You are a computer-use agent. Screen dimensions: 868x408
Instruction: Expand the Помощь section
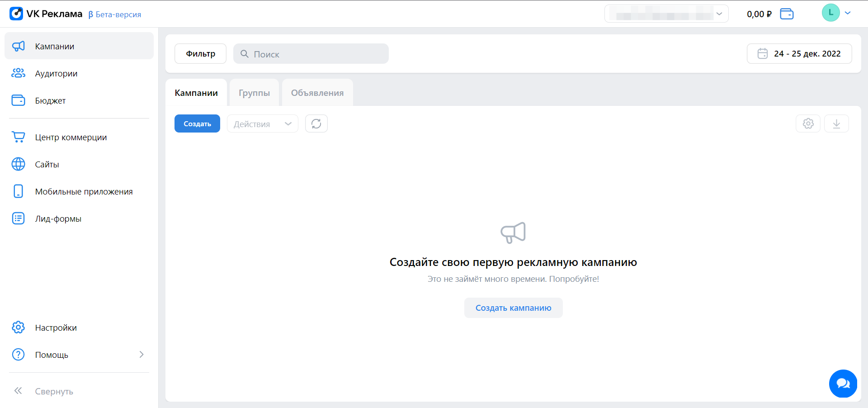tap(141, 355)
